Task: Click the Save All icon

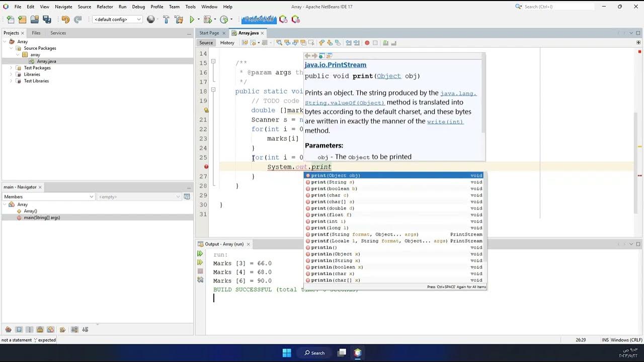Action: point(47,19)
